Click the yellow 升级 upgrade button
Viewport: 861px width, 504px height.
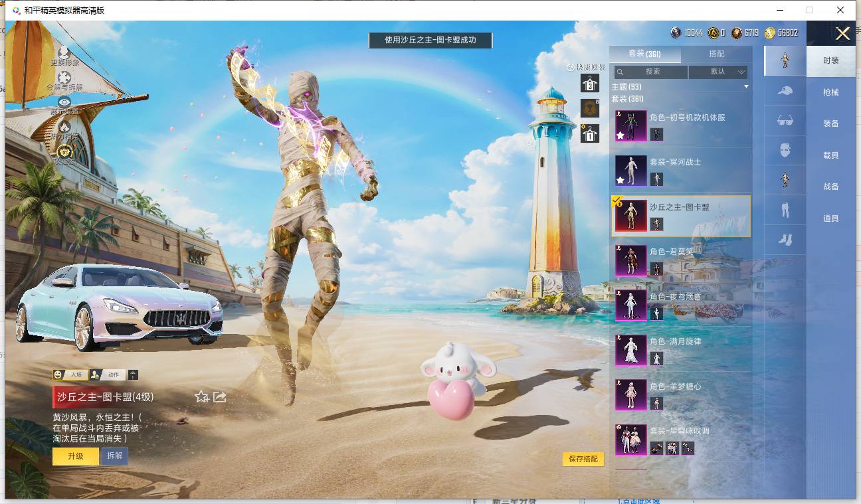[x=75, y=456]
